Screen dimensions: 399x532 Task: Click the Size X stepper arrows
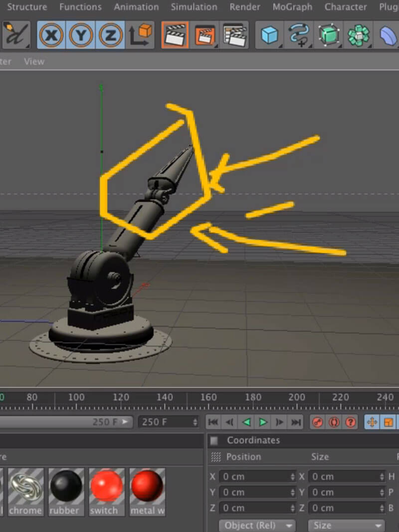382,477
